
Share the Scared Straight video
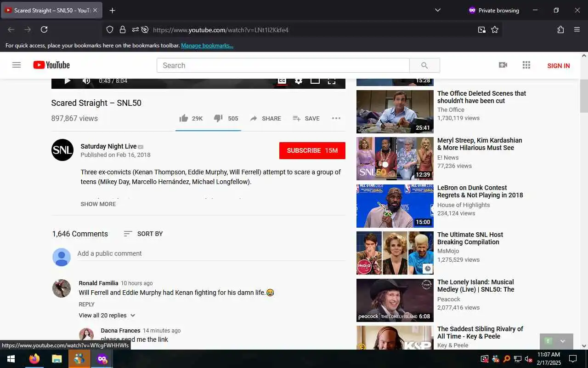[x=266, y=118]
